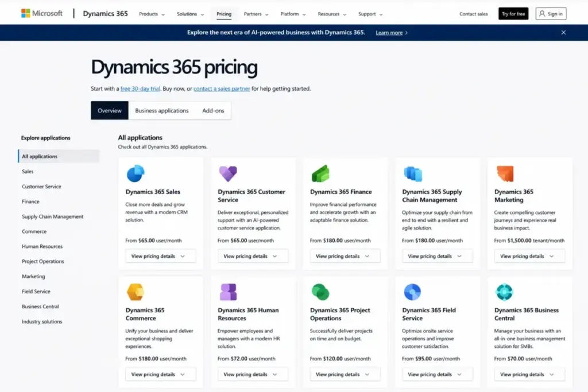
Task: Click the Dynamics 365 header brand link
Action: click(x=106, y=14)
